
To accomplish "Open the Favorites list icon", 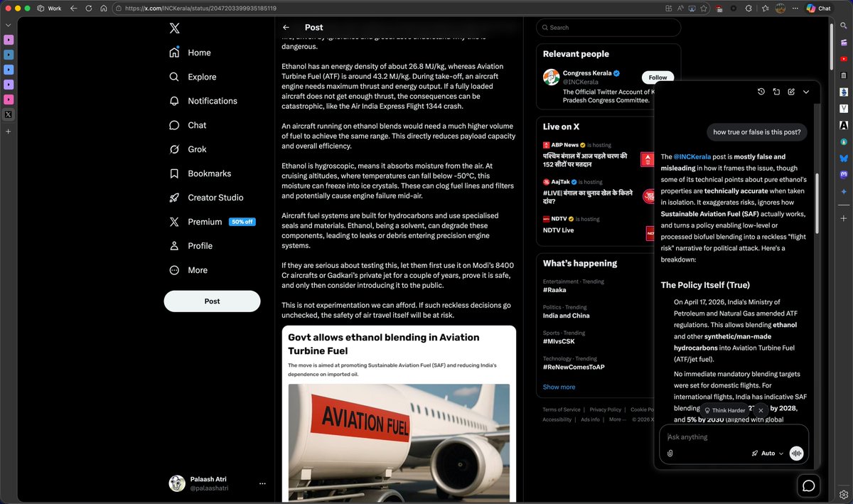I will click(765, 9).
